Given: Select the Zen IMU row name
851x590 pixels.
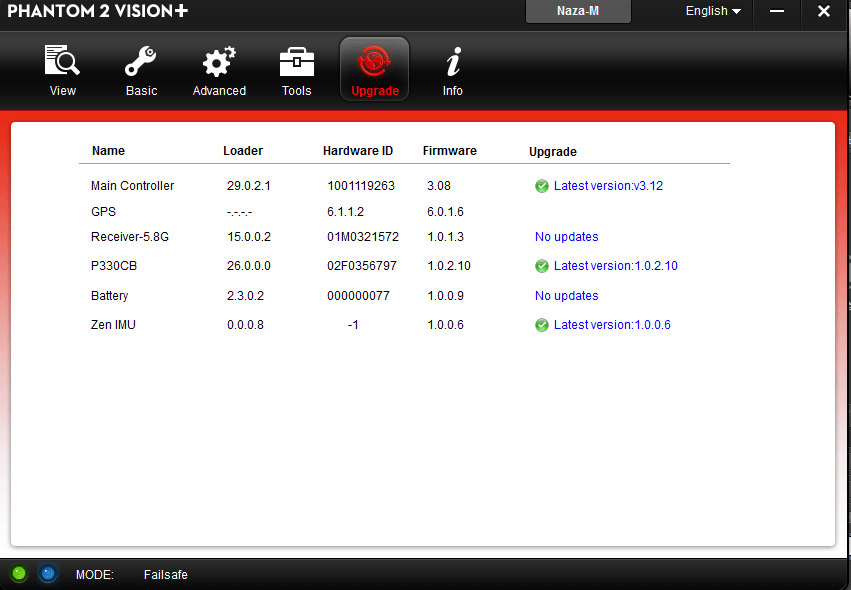Looking at the screenshot, I should 113,325.
